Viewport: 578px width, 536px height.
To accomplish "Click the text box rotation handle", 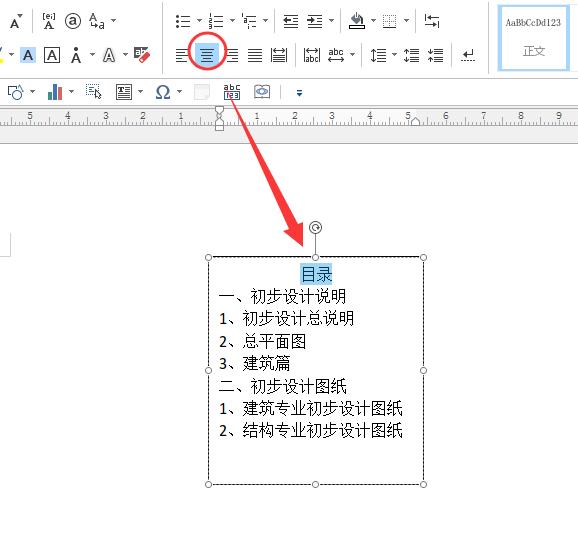I will tap(315, 227).
